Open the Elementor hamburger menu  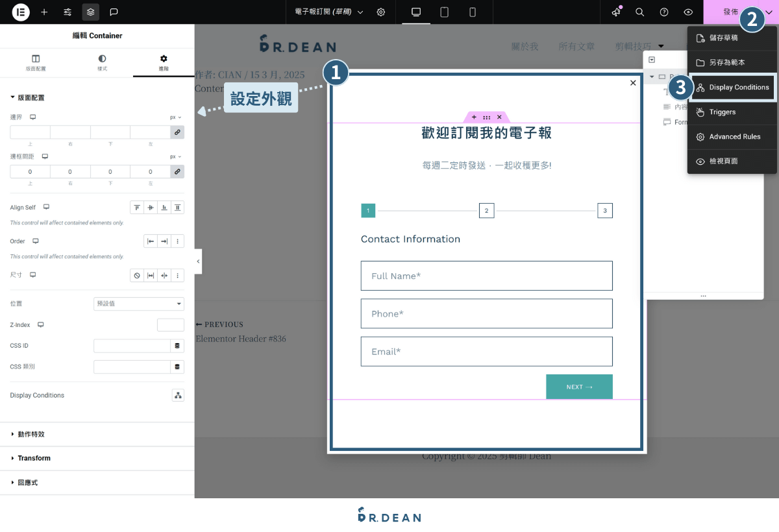coord(19,12)
